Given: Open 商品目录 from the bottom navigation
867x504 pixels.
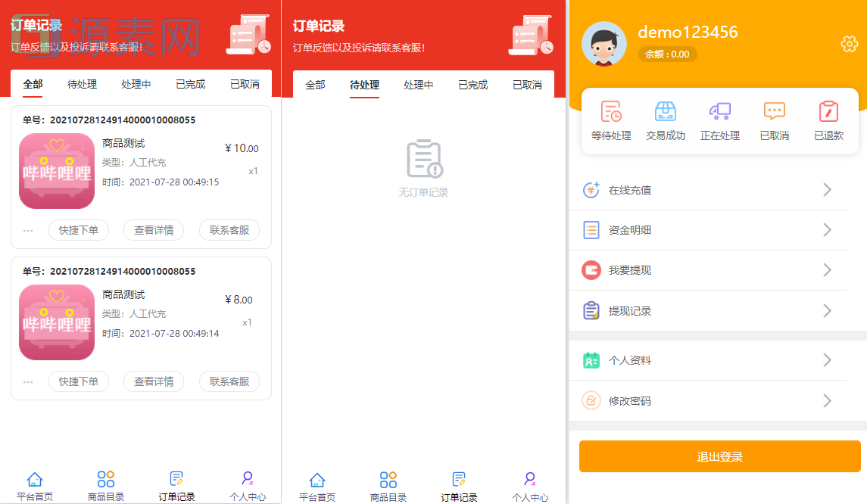Looking at the screenshot, I should pyautogui.click(x=105, y=484).
